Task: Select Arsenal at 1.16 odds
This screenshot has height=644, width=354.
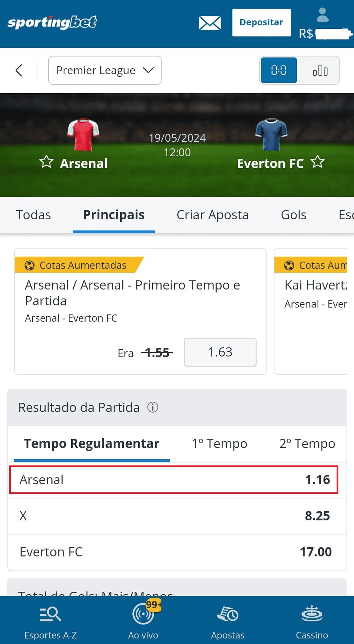Action: (x=174, y=480)
